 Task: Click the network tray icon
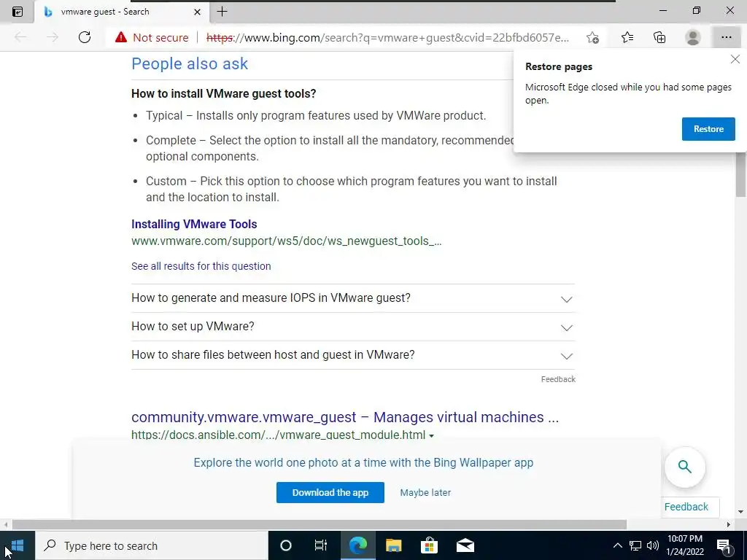pos(635,545)
